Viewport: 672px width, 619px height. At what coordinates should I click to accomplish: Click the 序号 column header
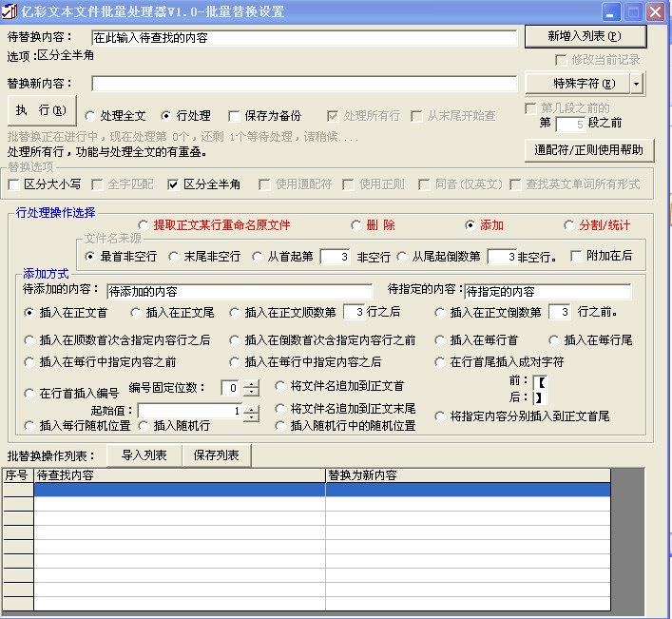click(18, 475)
